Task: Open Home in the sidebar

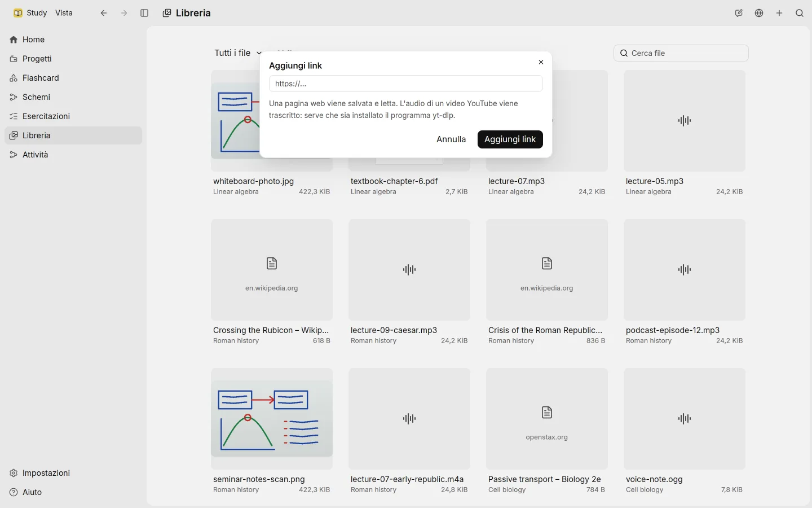Action: pos(73,40)
